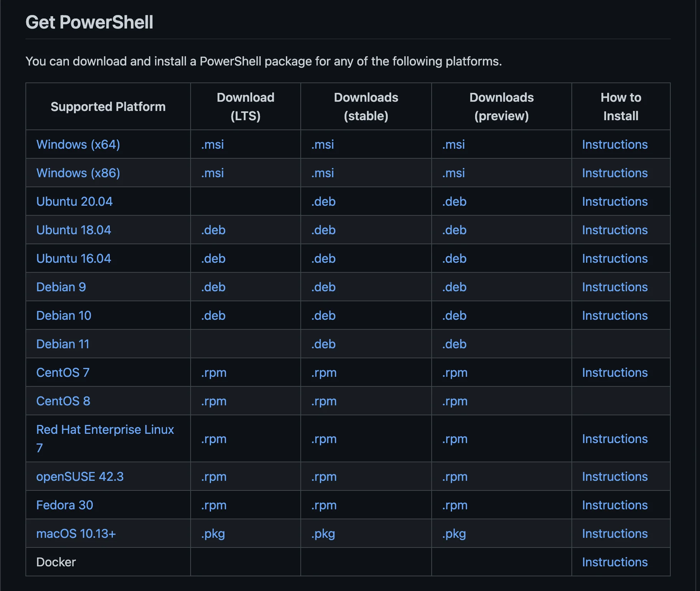Image resolution: width=700 pixels, height=591 pixels.
Task: Download the preview .pkg for macOS 10.13+
Action: (x=454, y=534)
